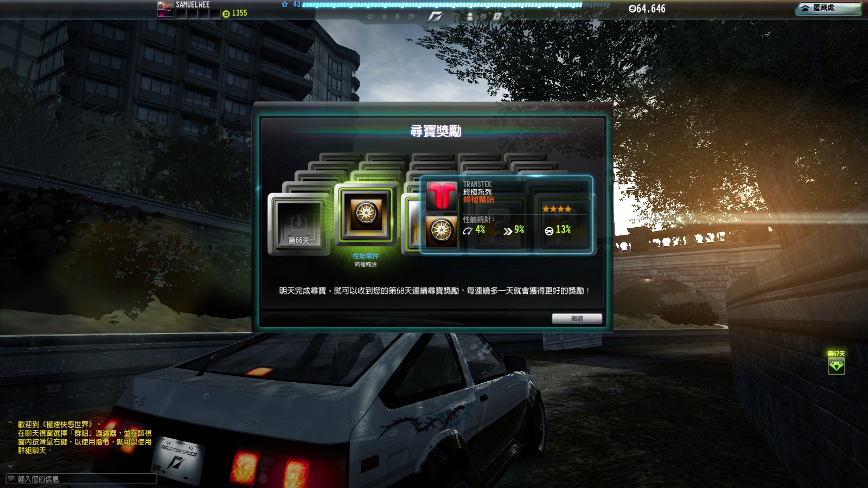Click the 匿藏處 safehouse button
868x488 pixels.
pos(828,8)
